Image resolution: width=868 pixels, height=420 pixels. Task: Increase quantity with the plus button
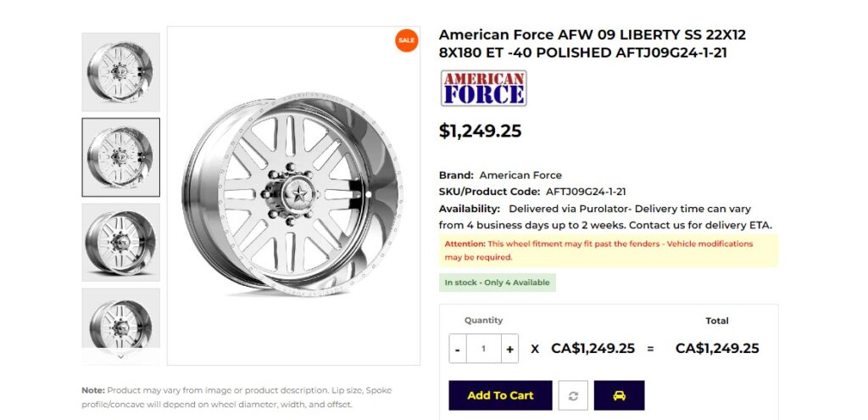[509, 349]
